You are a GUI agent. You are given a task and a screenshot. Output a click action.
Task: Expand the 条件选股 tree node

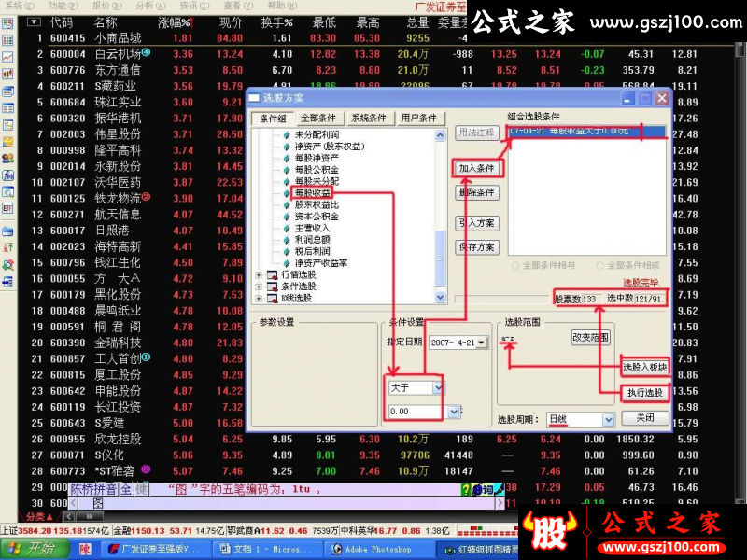pos(259,287)
